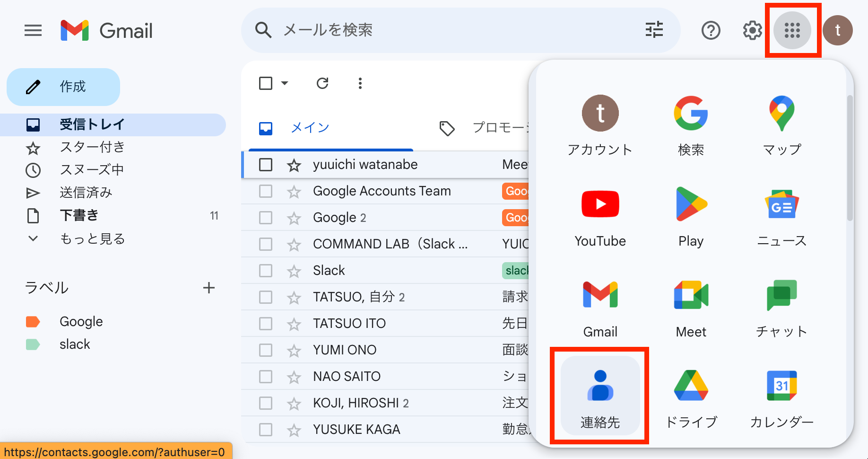Open スター付き starred folder
Image resolution: width=868 pixels, height=459 pixels.
(113, 148)
